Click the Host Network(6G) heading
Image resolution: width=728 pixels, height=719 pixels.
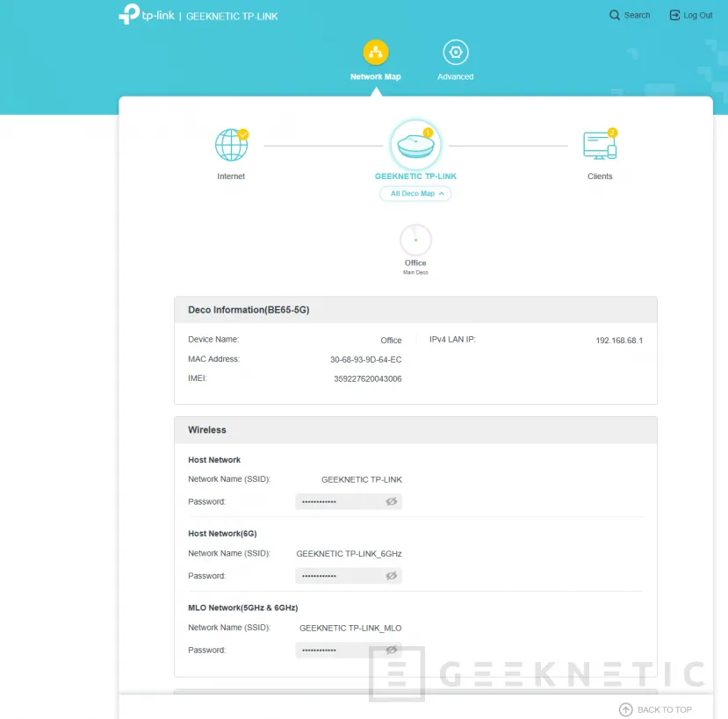coord(222,534)
